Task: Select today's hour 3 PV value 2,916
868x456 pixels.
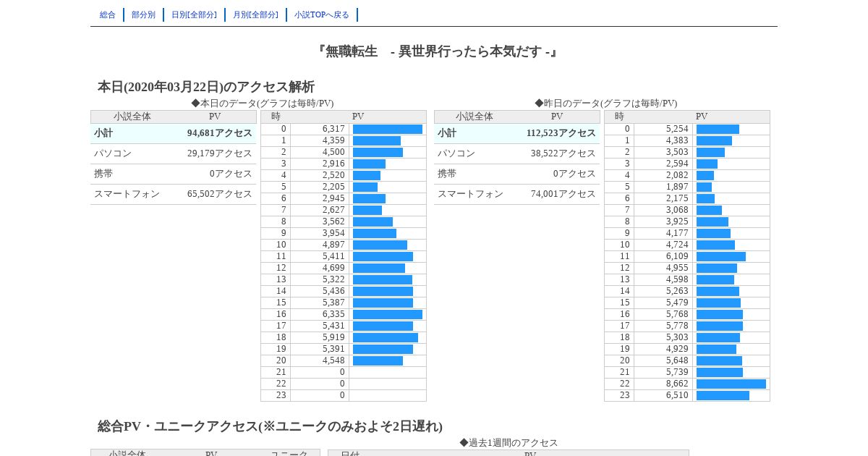Action: (x=333, y=164)
